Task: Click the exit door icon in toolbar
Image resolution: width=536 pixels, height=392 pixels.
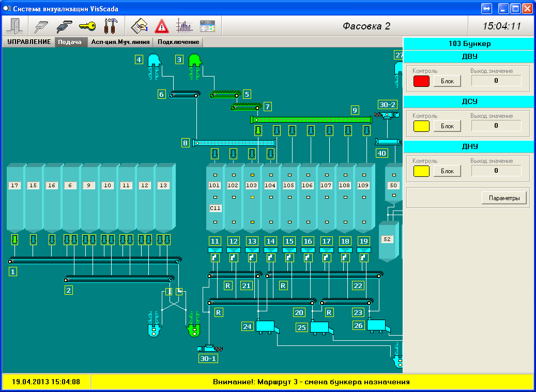Action: [16, 26]
